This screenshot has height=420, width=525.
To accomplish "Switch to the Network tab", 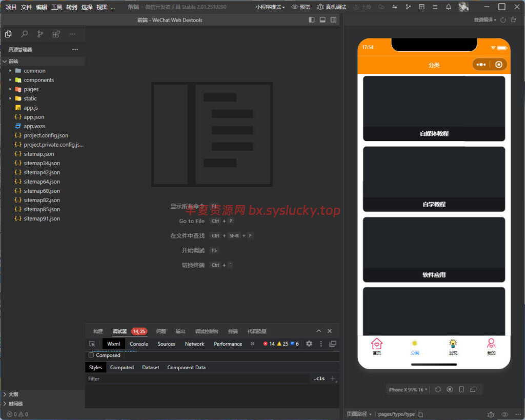I will [194, 344].
